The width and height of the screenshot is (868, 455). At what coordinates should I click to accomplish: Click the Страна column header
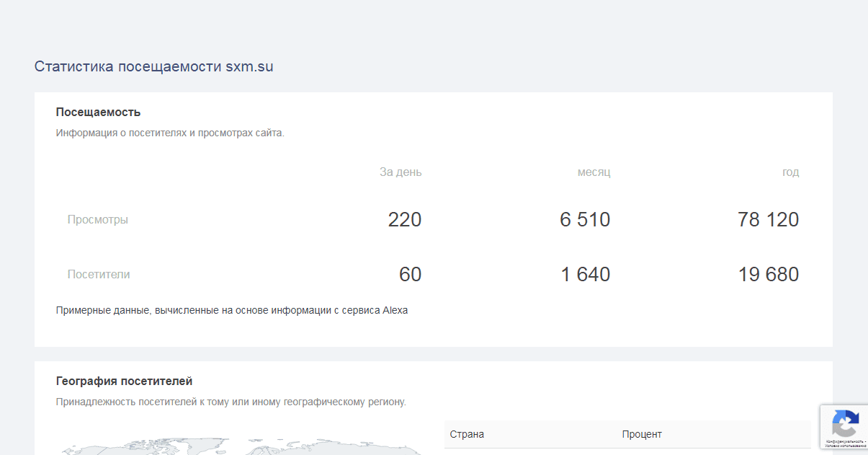[x=467, y=434]
